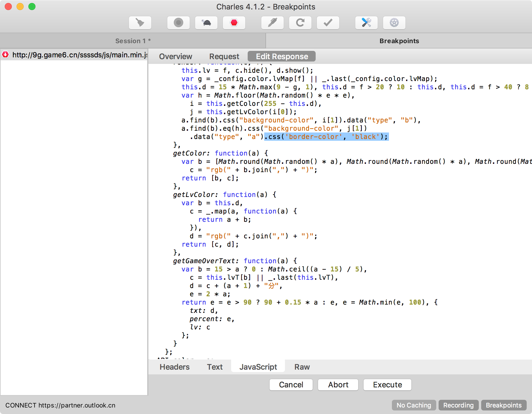Select the Raw view tab

[x=302, y=367]
